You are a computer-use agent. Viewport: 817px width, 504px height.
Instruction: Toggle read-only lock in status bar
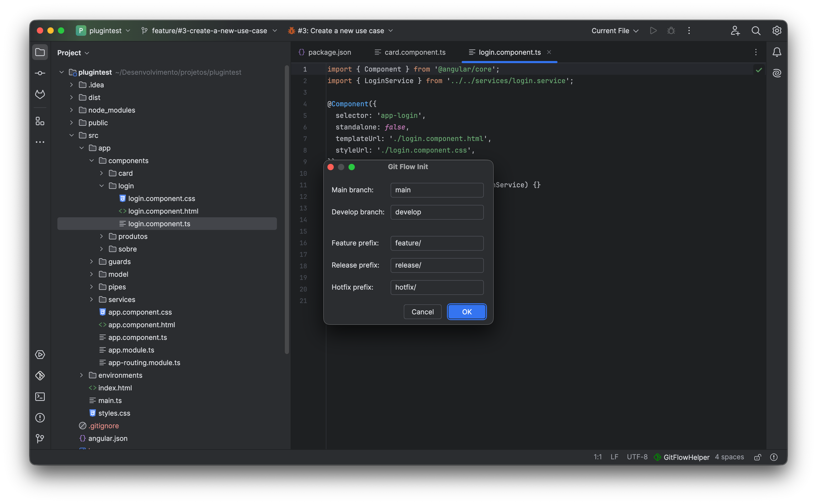[x=758, y=457]
